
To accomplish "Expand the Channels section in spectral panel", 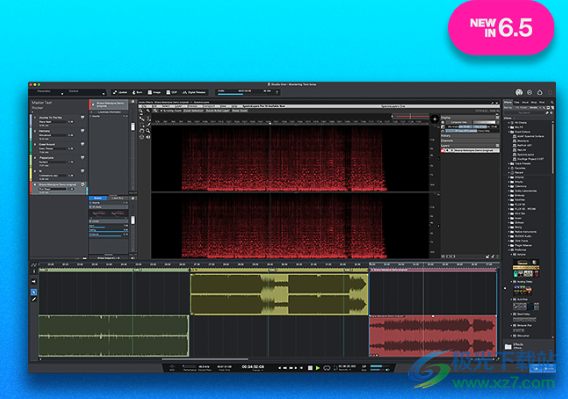I will [x=470, y=141].
